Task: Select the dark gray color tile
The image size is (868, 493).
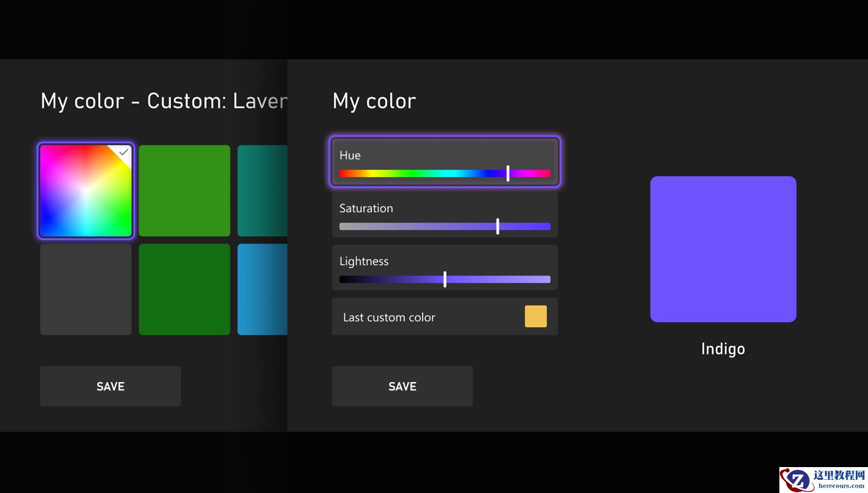Action: tap(86, 289)
